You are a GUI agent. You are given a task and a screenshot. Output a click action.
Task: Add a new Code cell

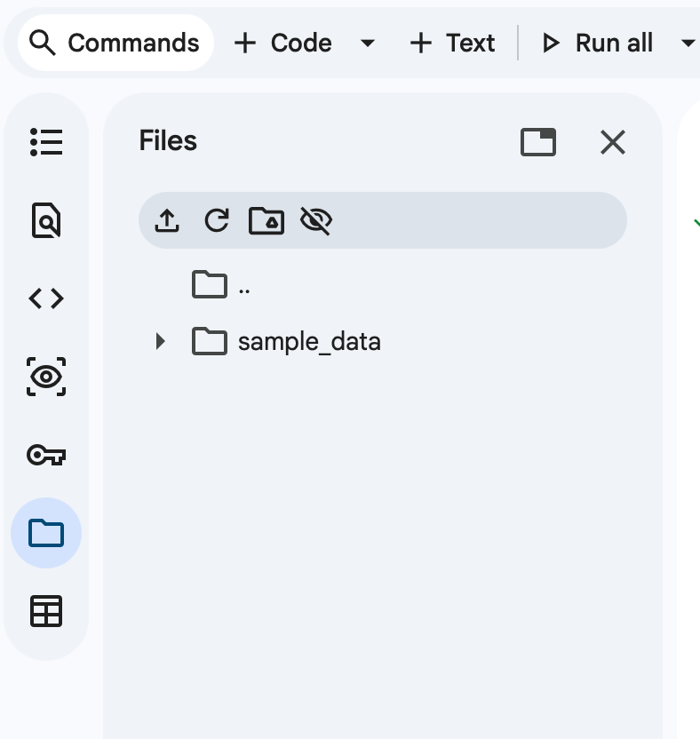[x=283, y=43]
